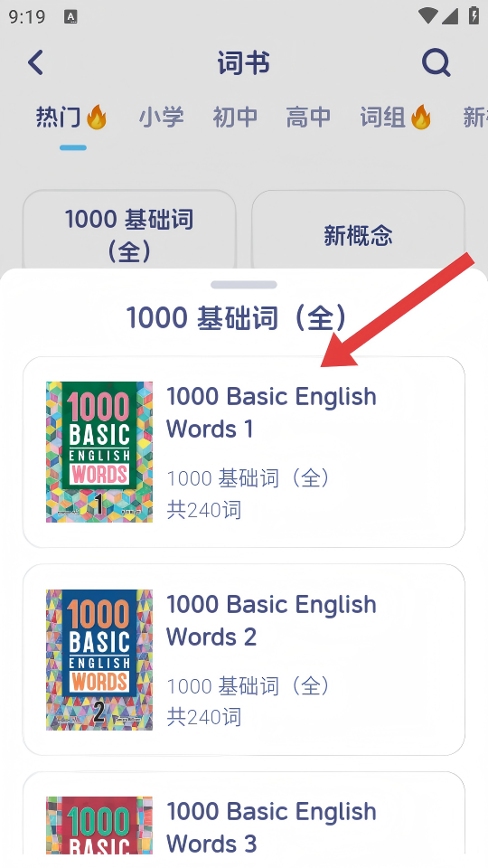Image resolution: width=488 pixels, height=868 pixels.
Task: Open search with the magnifier icon
Action: coord(436,62)
